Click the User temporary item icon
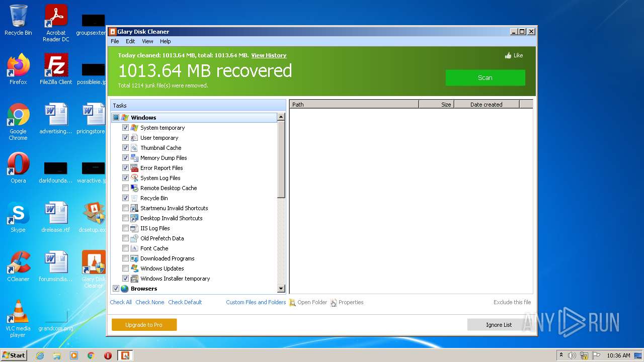 click(x=134, y=138)
